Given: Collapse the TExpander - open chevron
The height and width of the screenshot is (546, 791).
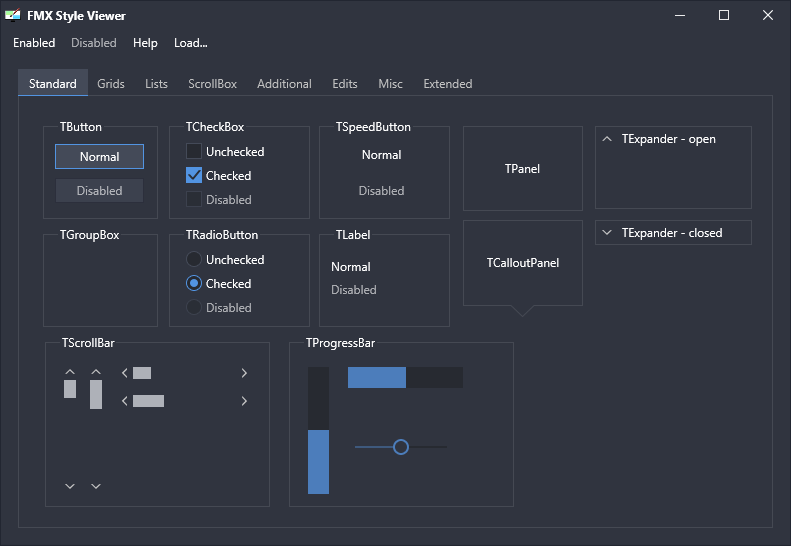Looking at the screenshot, I should 607,139.
